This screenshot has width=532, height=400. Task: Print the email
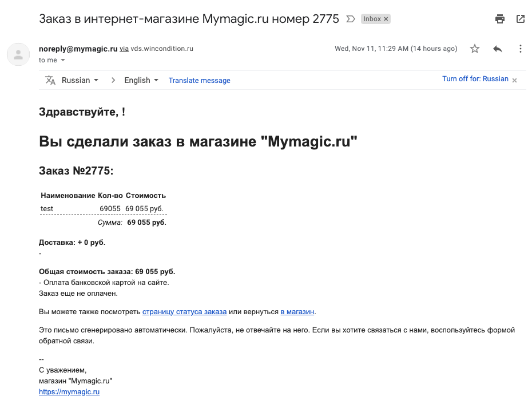tap(499, 18)
